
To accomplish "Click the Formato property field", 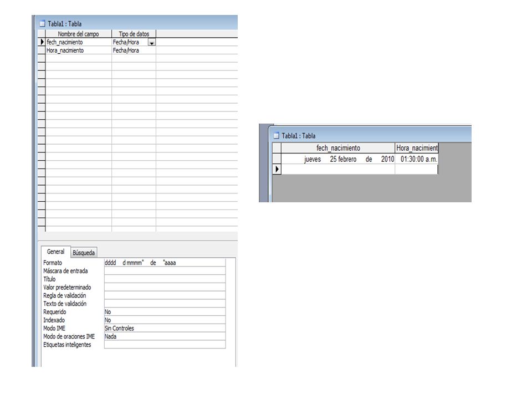I will [x=165, y=263].
